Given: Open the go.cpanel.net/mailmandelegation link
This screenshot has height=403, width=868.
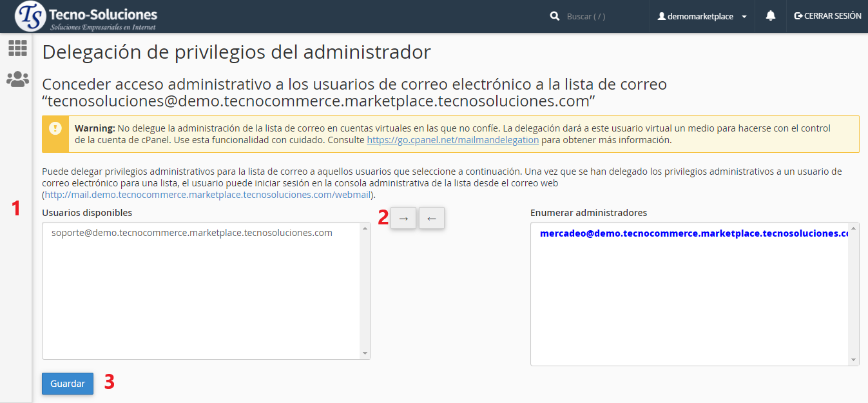Looking at the screenshot, I should (452, 139).
